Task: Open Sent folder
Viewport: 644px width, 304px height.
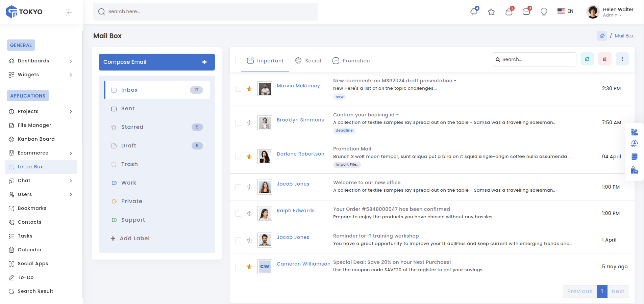Action: [x=157, y=109]
